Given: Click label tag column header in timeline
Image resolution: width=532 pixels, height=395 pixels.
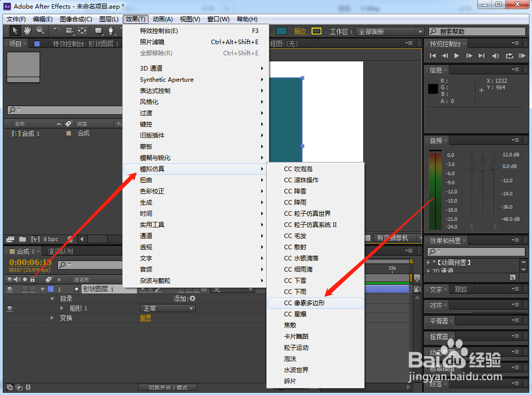Looking at the screenshot, I should 49,279.
